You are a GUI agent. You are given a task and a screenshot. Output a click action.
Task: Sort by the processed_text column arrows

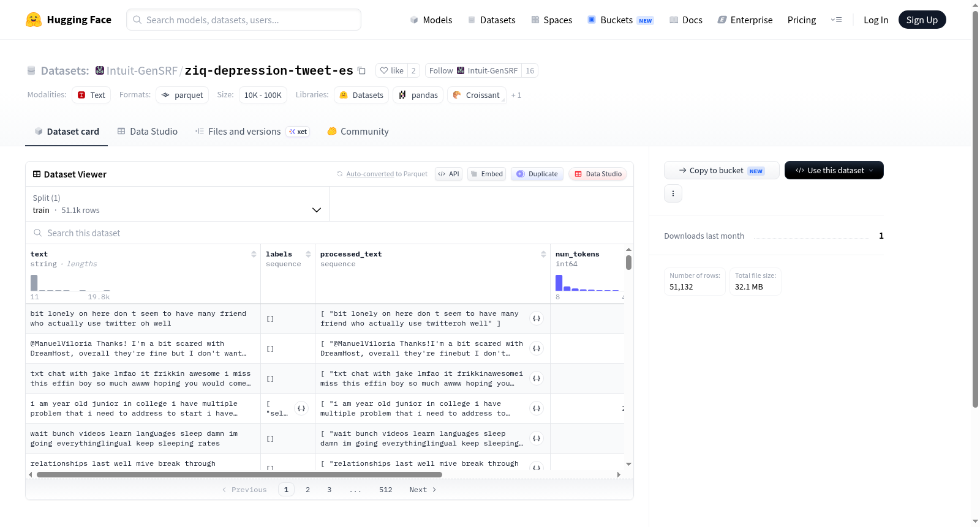point(543,254)
